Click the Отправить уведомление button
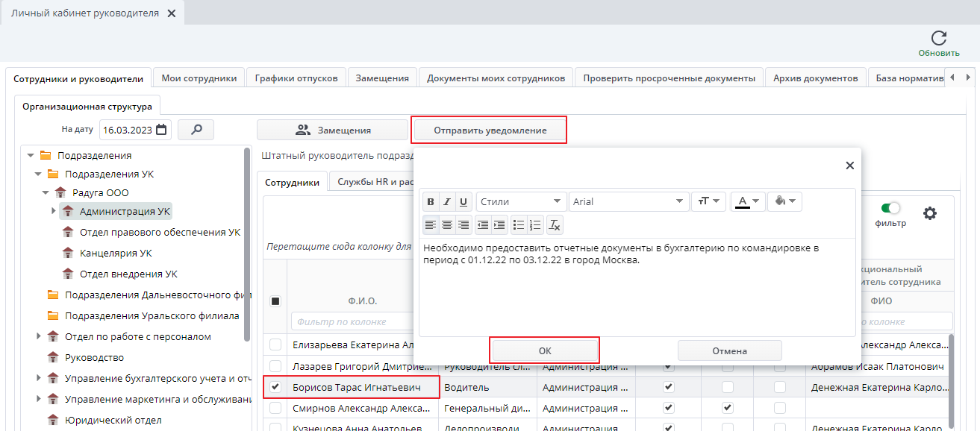The height and width of the screenshot is (431, 980). pos(490,130)
